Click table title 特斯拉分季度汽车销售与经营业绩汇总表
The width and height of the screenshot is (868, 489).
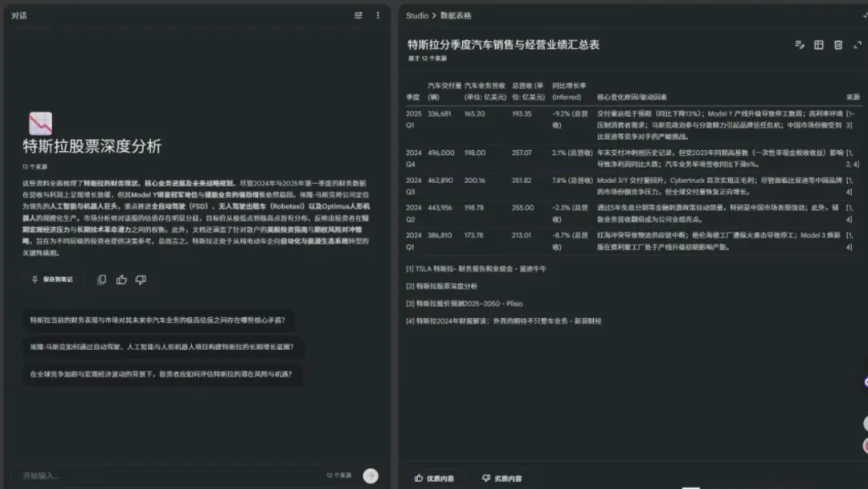point(503,45)
